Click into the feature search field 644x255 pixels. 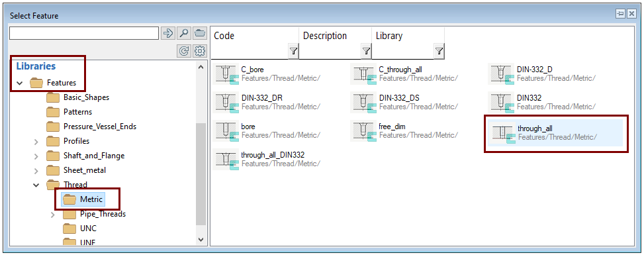(84, 33)
